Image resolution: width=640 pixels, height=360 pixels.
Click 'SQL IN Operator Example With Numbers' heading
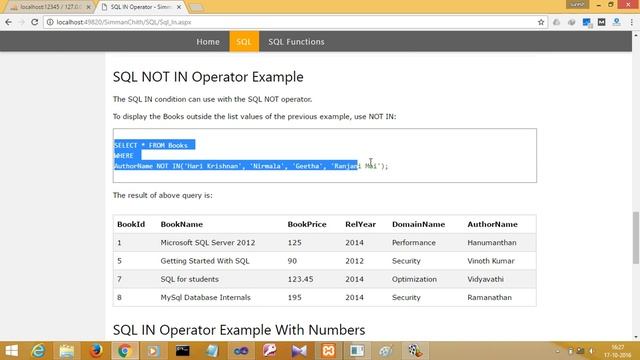239,330
